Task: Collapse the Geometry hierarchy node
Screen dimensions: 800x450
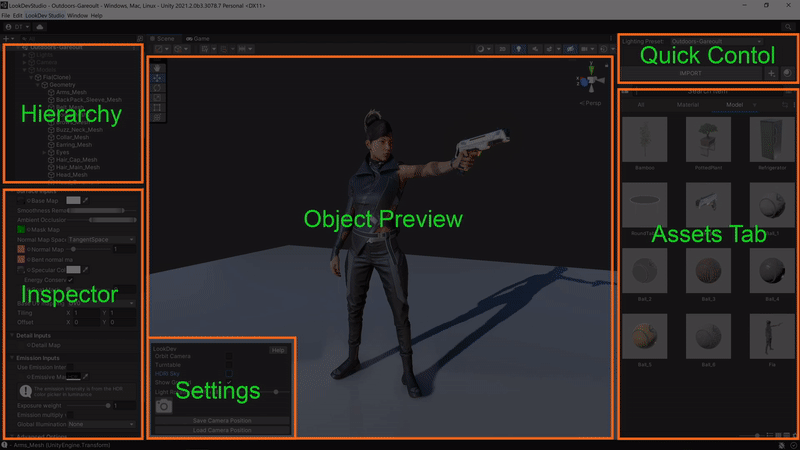Action: [x=37, y=85]
